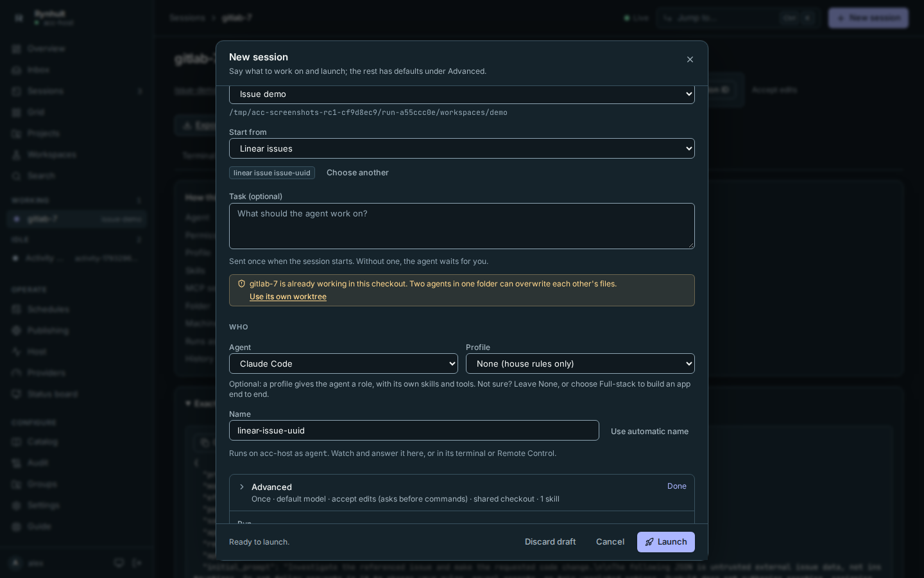The width and height of the screenshot is (924, 578).
Task: Click the Host icon in sidebar
Action: [17, 352]
